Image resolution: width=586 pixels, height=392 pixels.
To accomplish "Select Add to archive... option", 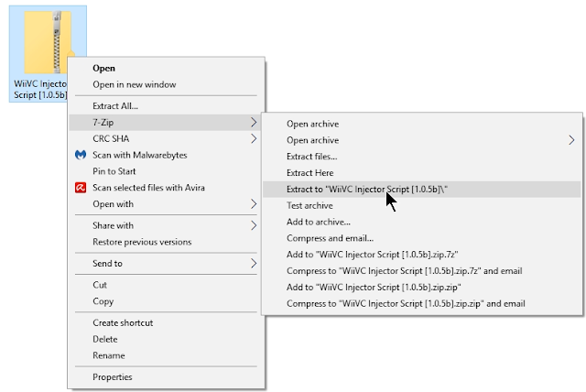I will [319, 222].
